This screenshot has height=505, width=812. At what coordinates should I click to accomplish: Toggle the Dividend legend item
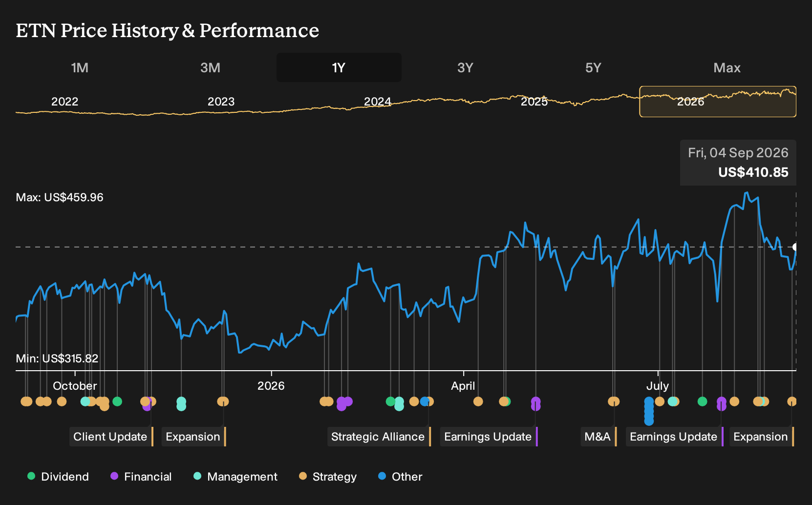58,477
